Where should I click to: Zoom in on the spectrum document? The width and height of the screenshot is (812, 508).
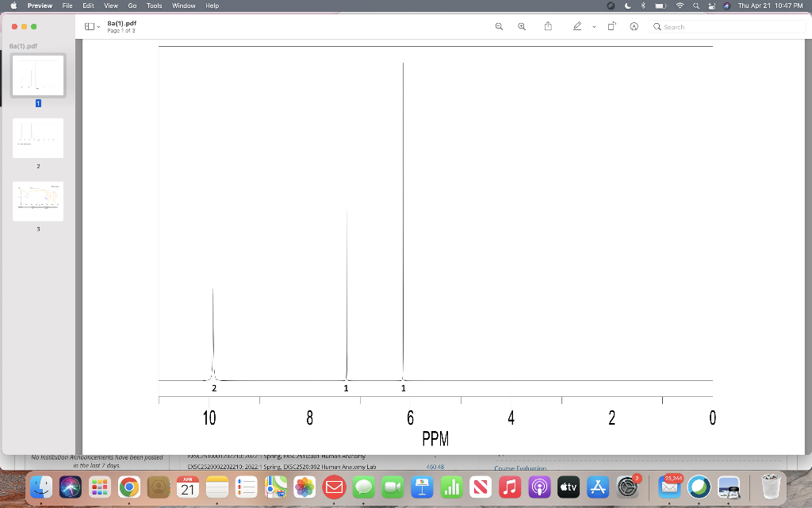pos(521,26)
